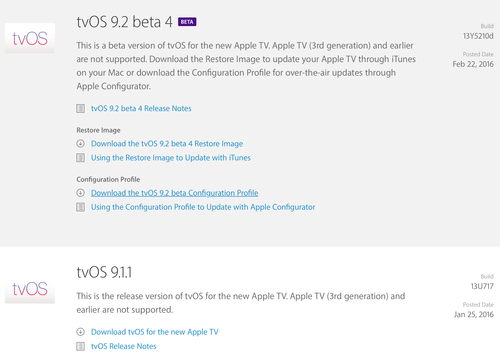The width and height of the screenshot is (500, 363).
Task: Click the document icon next to the Apple Configurator guide
Action: pos(80,207)
